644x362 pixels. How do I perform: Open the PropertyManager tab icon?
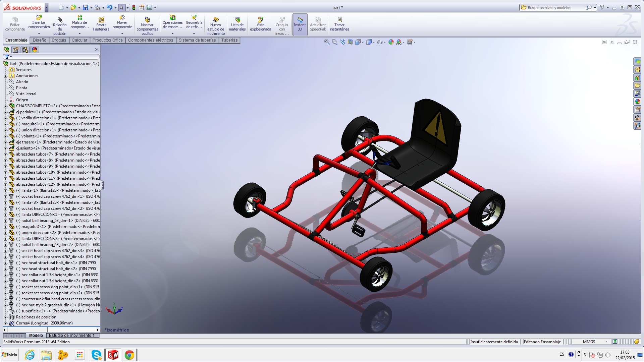click(15, 50)
